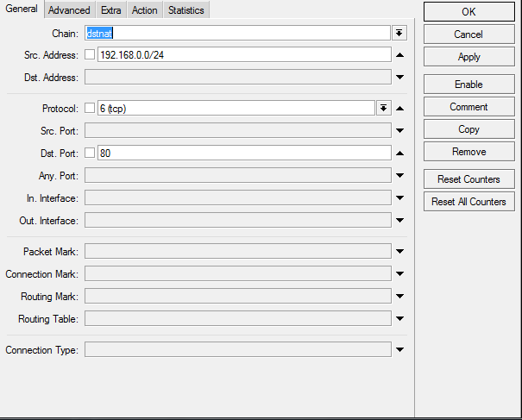Toggle the Protocol invert checkbox

pyautogui.click(x=90, y=109)
